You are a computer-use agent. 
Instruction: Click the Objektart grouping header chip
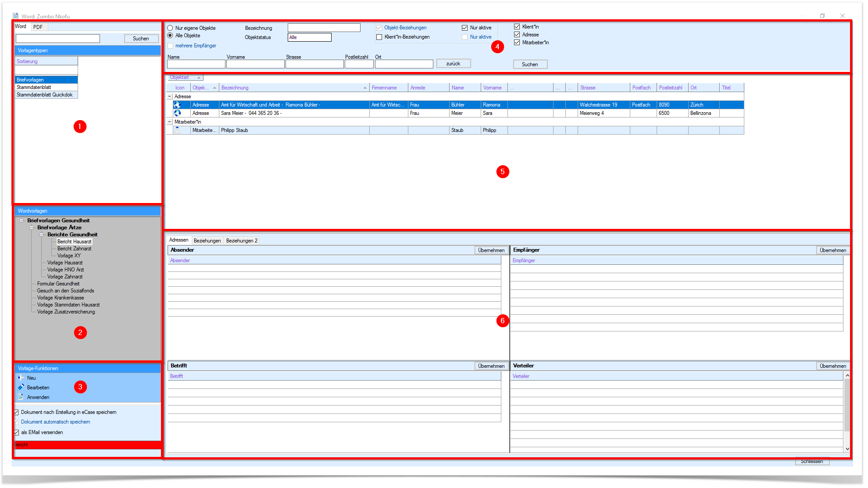point(185,78)
